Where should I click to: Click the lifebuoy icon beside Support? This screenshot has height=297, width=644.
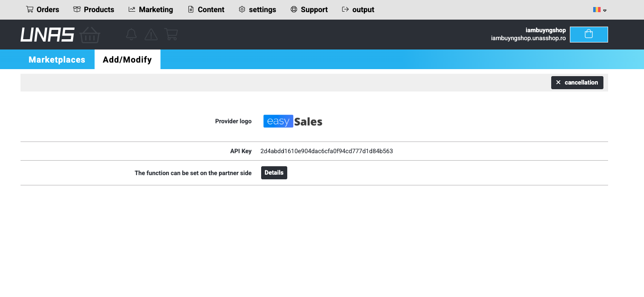point(294,9)
